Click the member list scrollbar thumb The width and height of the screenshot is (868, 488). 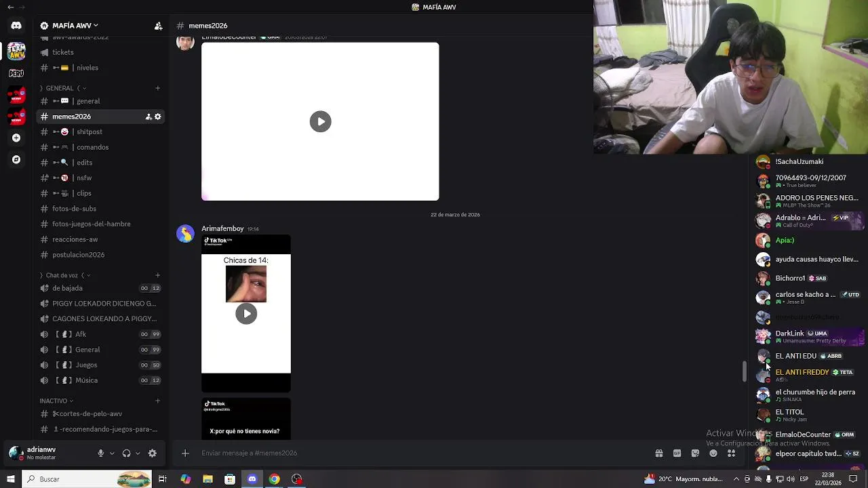coord(745,371)
